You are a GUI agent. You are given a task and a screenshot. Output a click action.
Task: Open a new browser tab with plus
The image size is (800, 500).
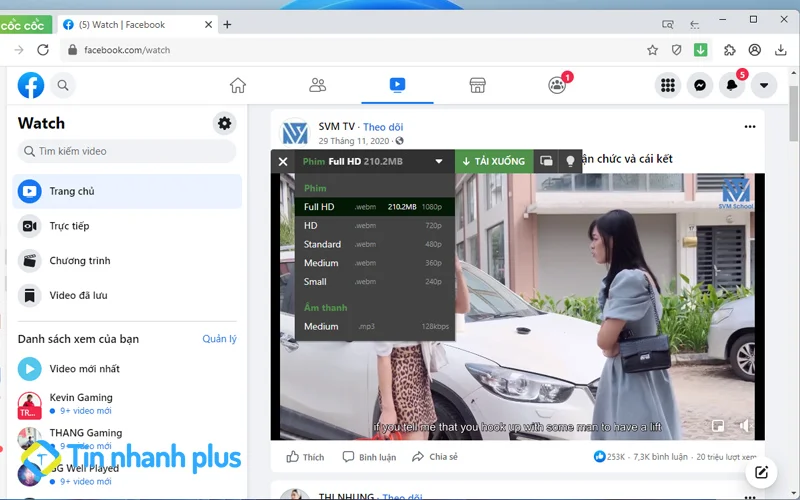(227, 24)
